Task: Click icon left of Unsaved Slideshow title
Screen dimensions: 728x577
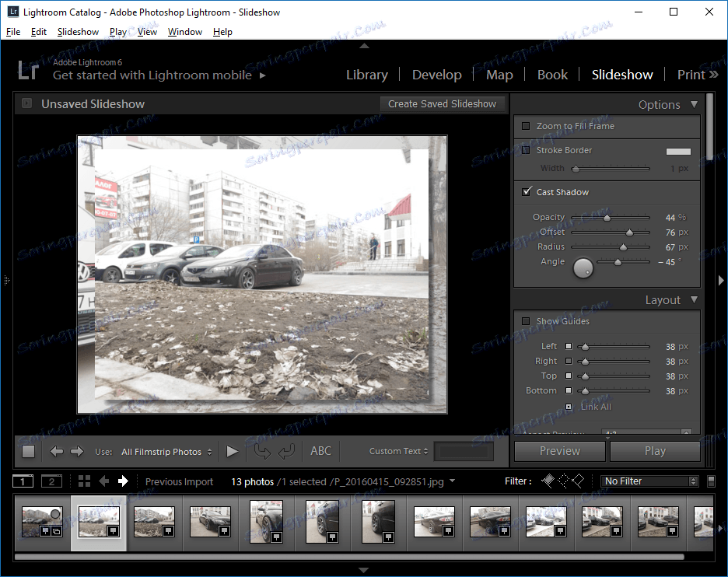Action: (x=27, y=103)
